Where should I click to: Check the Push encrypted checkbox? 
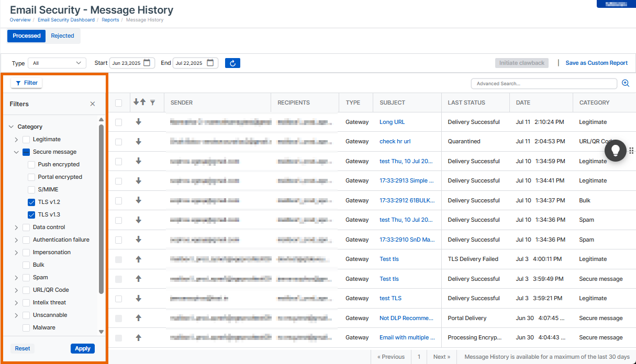coord(31,164)
